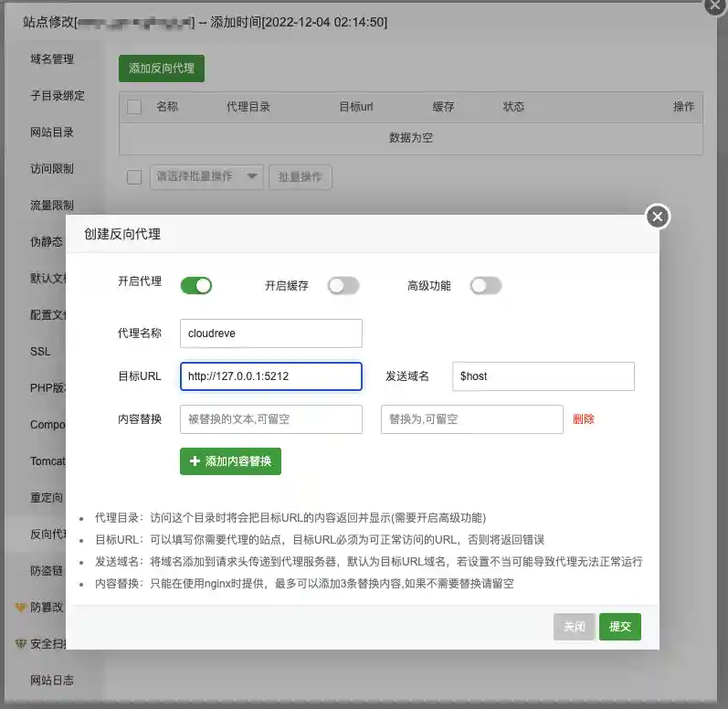Open the 请选择批量操作 dropdown
Viewport: 728px width, 709px height.
coord(206,177)
